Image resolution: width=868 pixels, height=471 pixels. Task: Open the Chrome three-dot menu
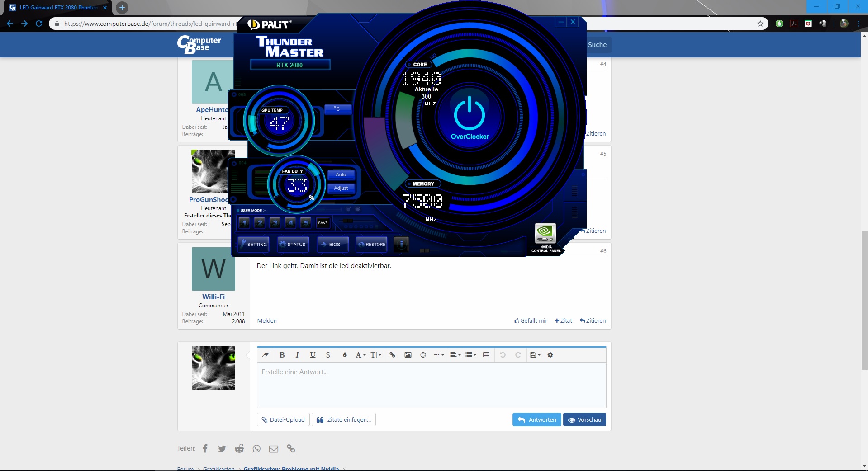click(x=859, y=24)
